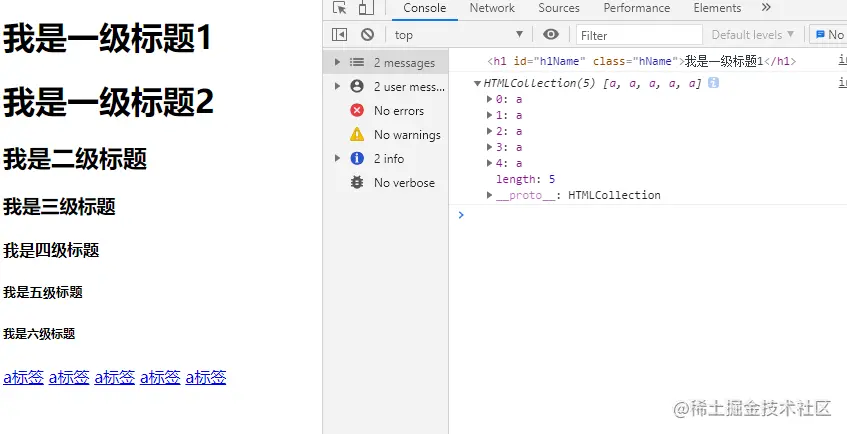Click the length: 5 property

(526, 179)
